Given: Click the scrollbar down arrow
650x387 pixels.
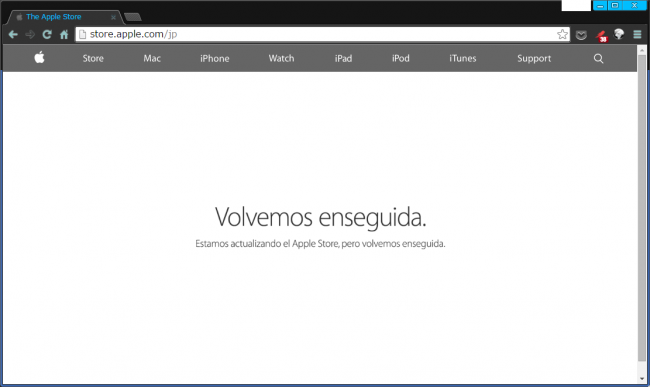Looking at the screenshot, I should [642, 379].
